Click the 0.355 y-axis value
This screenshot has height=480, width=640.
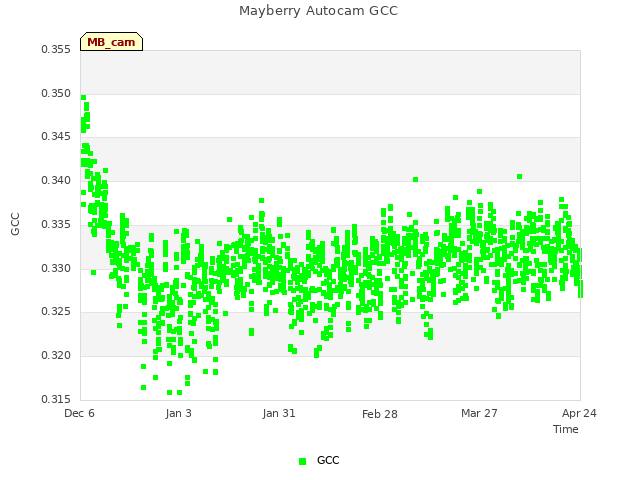pos(56,49)
